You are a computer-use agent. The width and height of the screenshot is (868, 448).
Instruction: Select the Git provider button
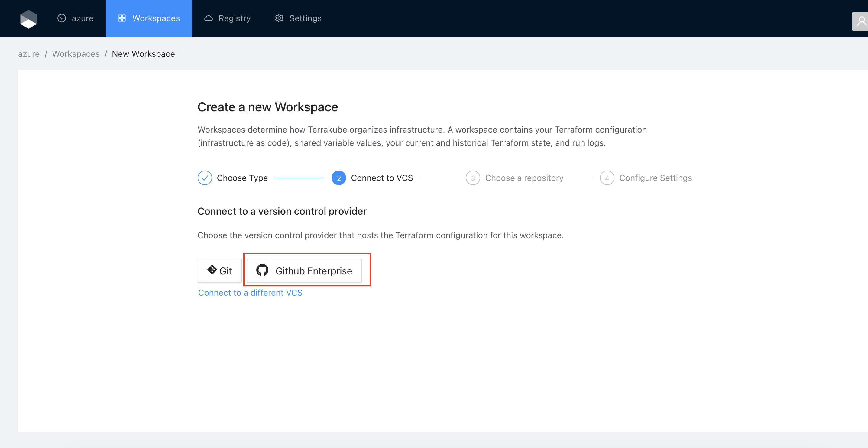(x=220, y=270)
